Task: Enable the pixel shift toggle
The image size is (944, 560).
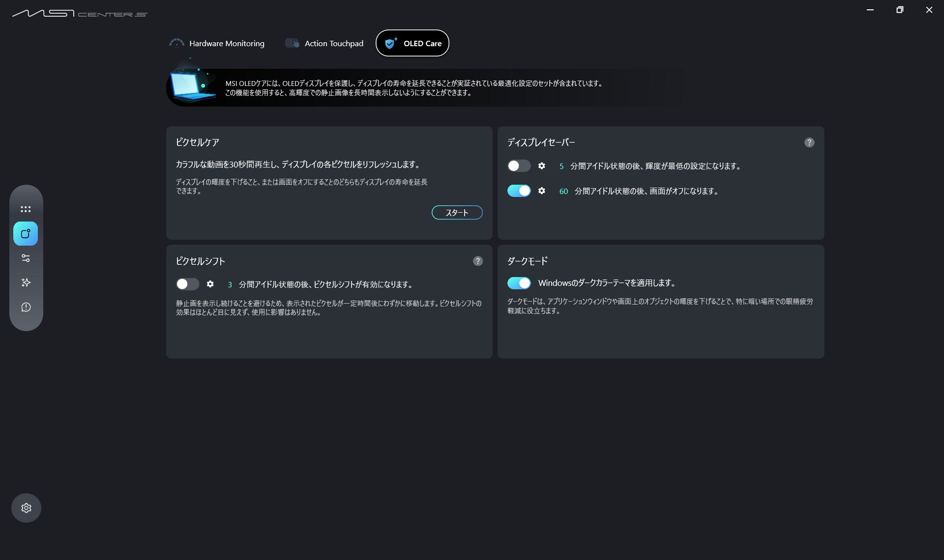Action: (187, 284)
